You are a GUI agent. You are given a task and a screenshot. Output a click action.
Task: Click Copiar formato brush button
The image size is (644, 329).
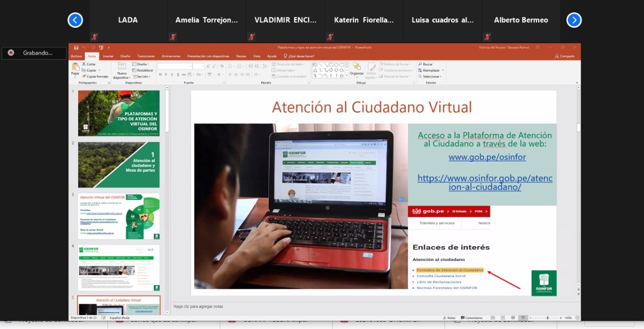click(95, 76)
